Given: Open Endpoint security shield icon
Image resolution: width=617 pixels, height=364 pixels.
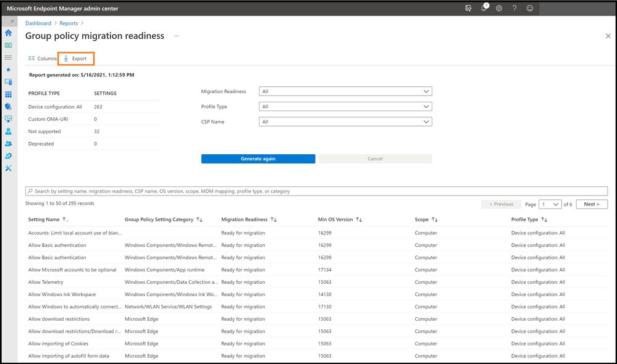Looking at the screenshot, I should click(8, 107).
